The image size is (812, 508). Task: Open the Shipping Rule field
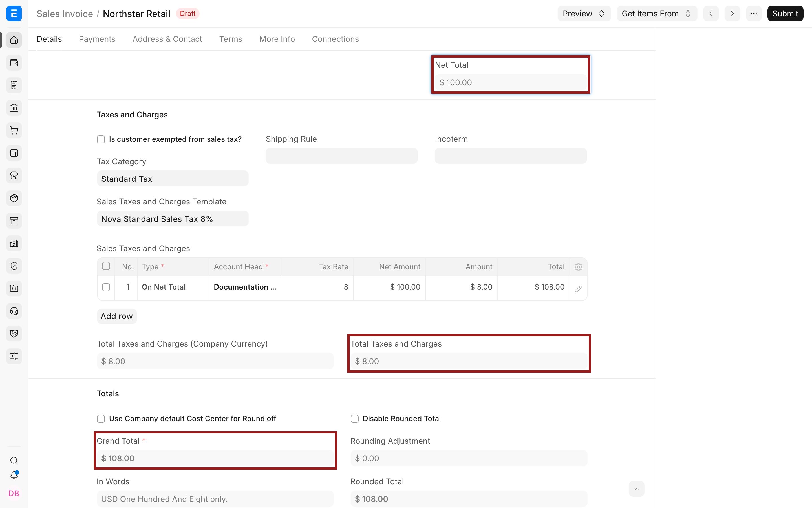(x=342, y=156)
